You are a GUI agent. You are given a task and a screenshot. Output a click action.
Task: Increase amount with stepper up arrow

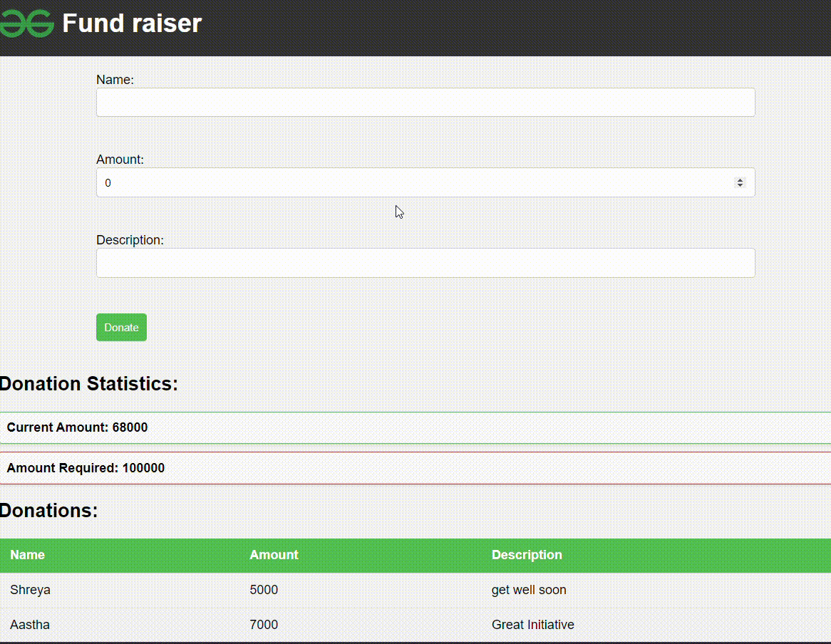point(740,180)
